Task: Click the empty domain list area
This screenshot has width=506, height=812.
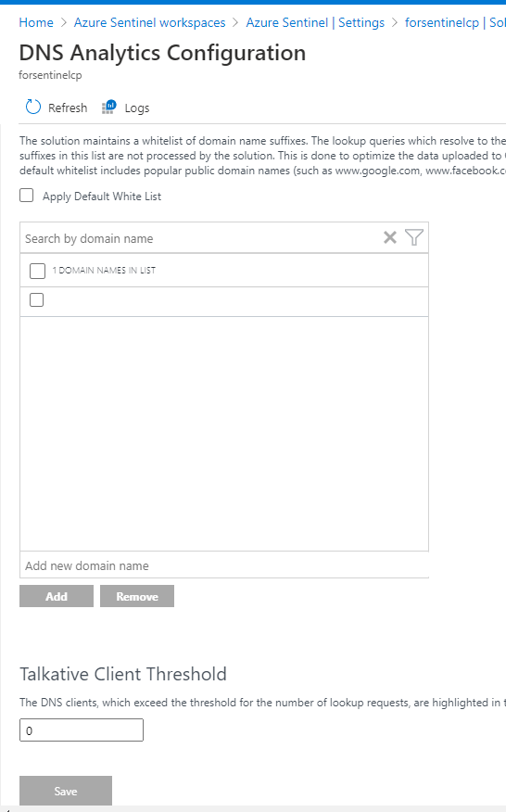Action: click(x=224, y=434)
